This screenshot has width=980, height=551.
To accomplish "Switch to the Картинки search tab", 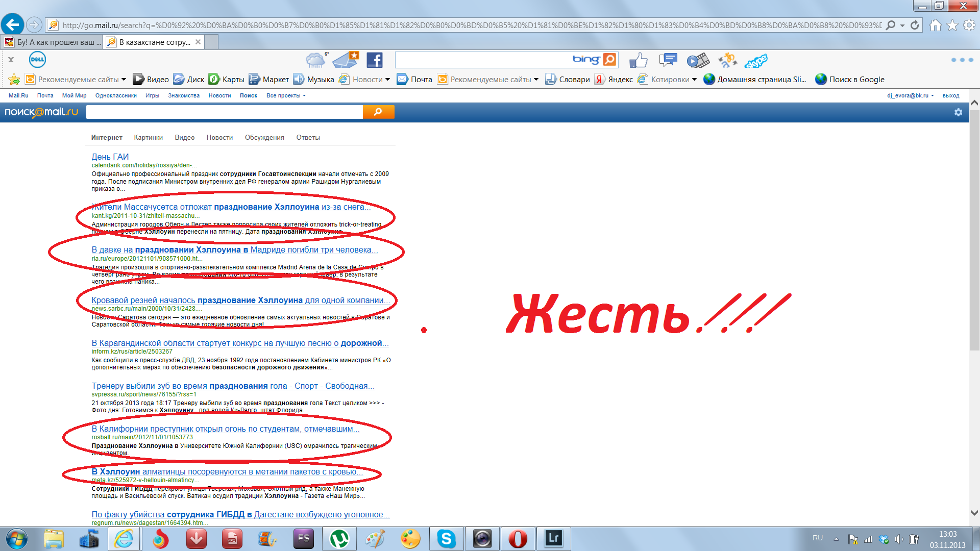I will 148,138.
